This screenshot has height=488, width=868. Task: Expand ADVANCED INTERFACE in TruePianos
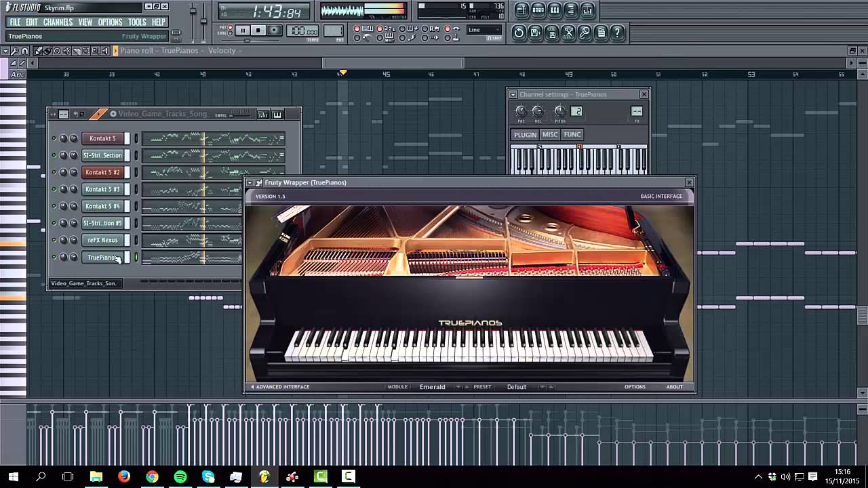[x=280, y=387]
